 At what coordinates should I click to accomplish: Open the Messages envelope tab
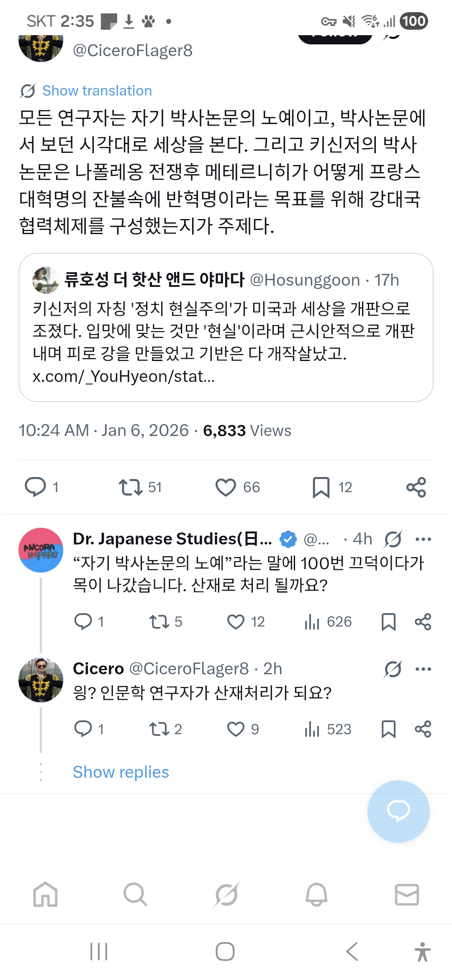(x=406, y=895)
